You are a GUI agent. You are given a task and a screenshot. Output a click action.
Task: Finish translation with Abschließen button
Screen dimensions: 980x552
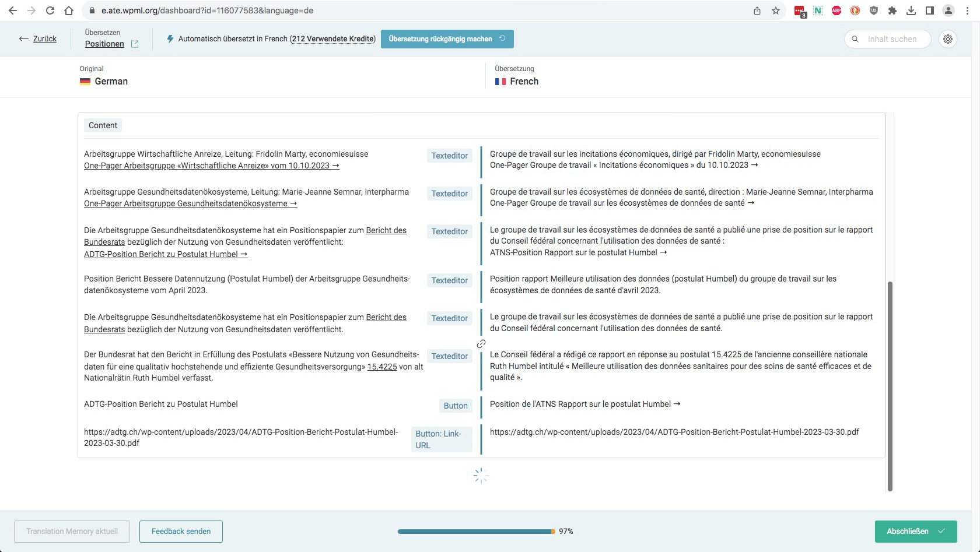click(916, 532)
